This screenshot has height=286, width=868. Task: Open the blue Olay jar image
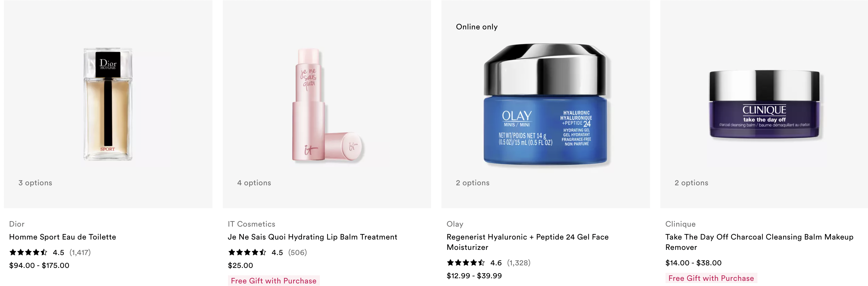546,104
